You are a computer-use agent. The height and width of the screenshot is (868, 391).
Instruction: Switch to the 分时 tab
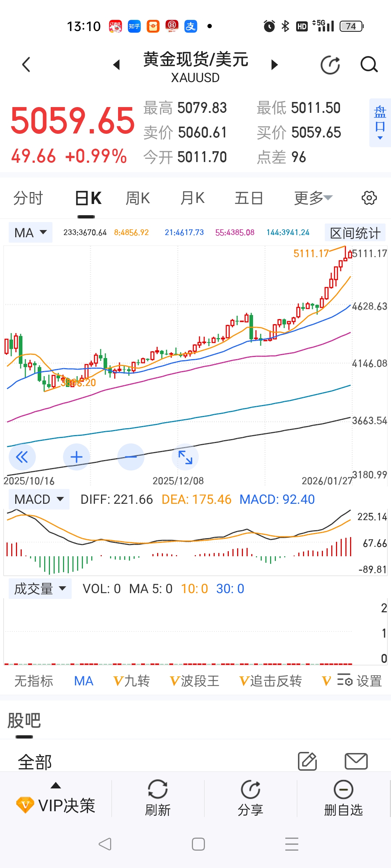click(28, 198)
